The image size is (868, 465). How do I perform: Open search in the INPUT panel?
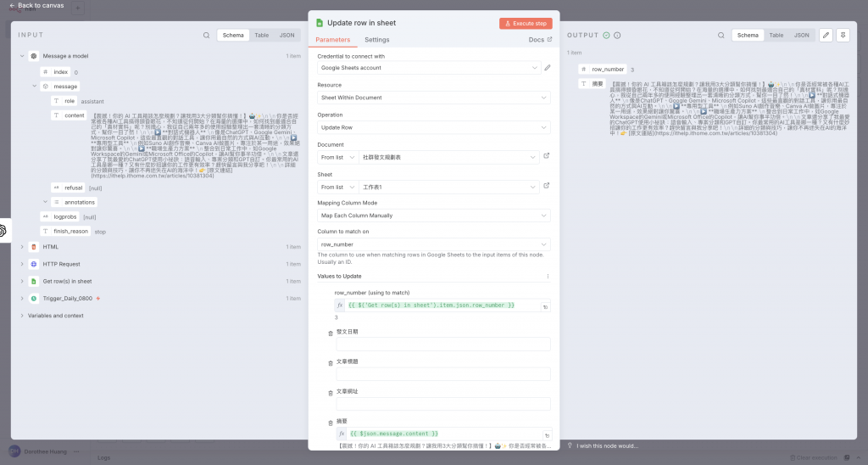point(207,35)
